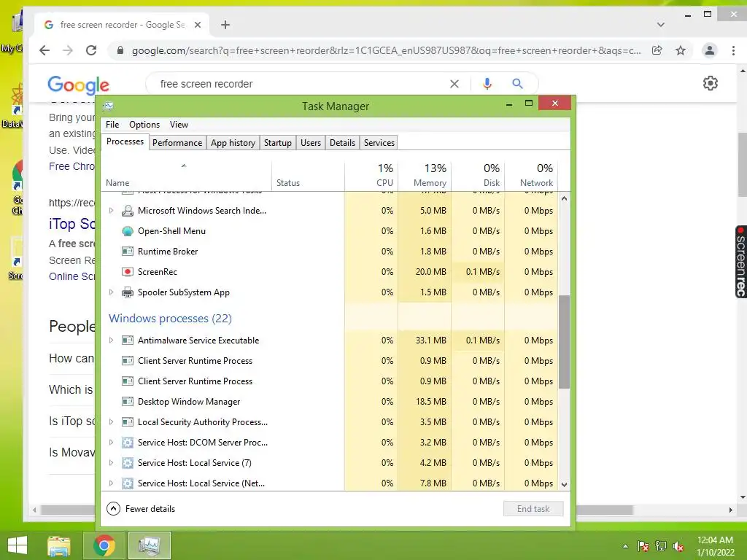Click the process list scroll up arrow
Image resolution: width=747 pixels, height=560 pixels.
tap(564, 198)
